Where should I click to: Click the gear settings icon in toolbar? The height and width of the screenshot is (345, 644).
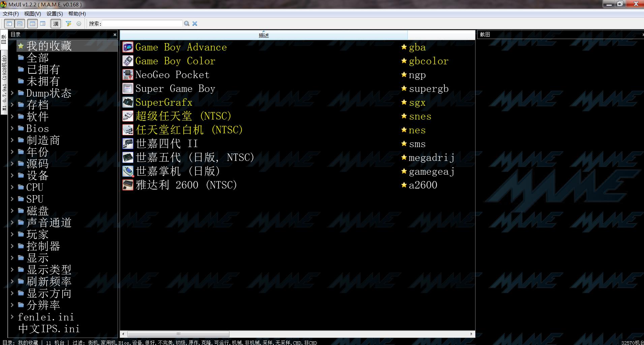pyautogui.click(x=79, y=24)
